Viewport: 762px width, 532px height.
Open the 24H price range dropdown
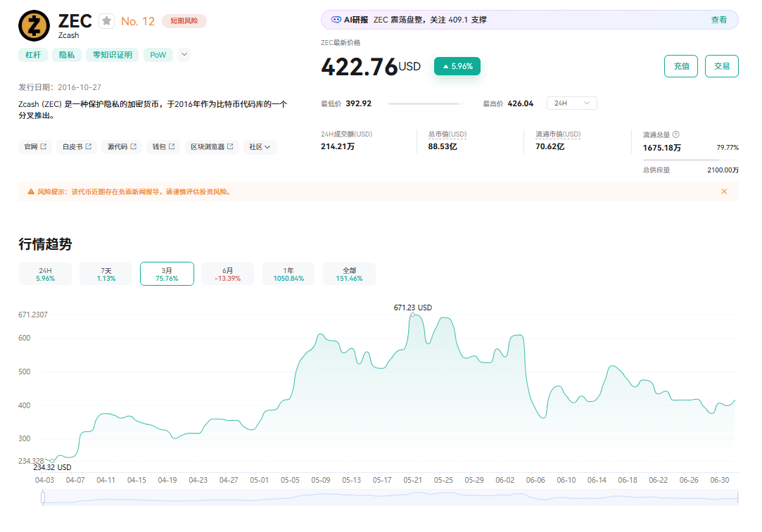pos(571,103)
